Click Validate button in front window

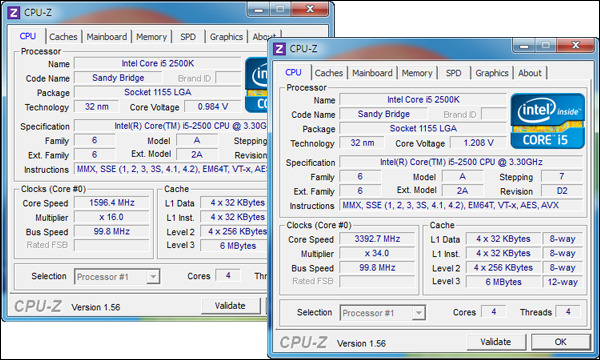click(x=496, y=342)
